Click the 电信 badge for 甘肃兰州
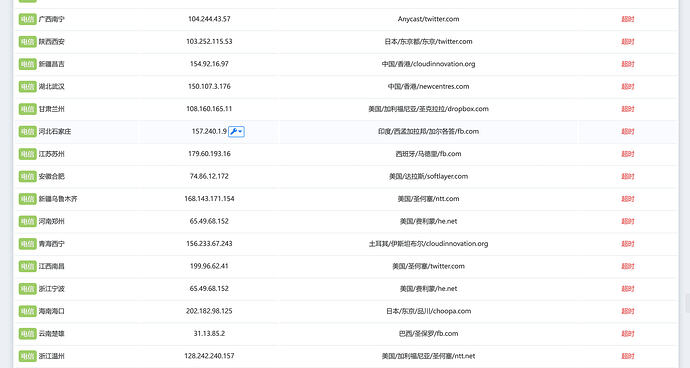690x368 pixels. coord(27,109)
